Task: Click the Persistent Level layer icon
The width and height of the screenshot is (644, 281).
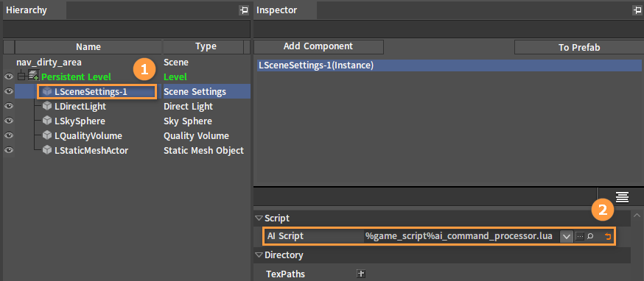Action: point(33,77)
